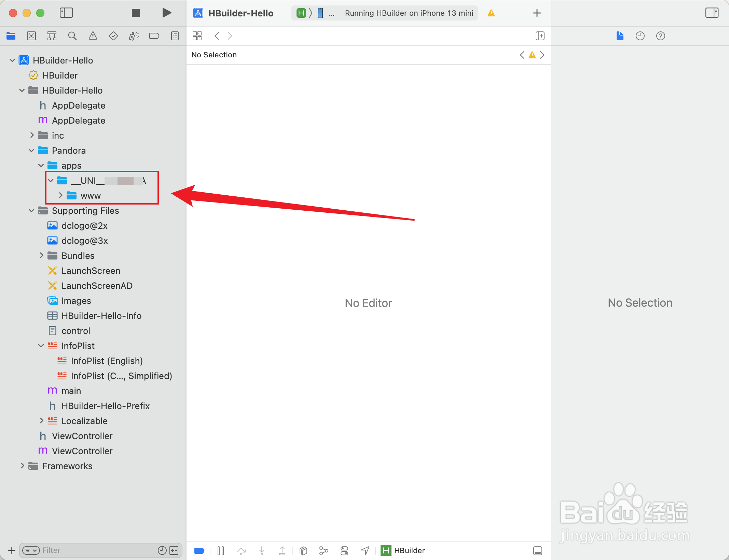Image resolution: width=729 pixels, height=560 pixels.
Task: Open the Project navigator tab
Action: 11,36
